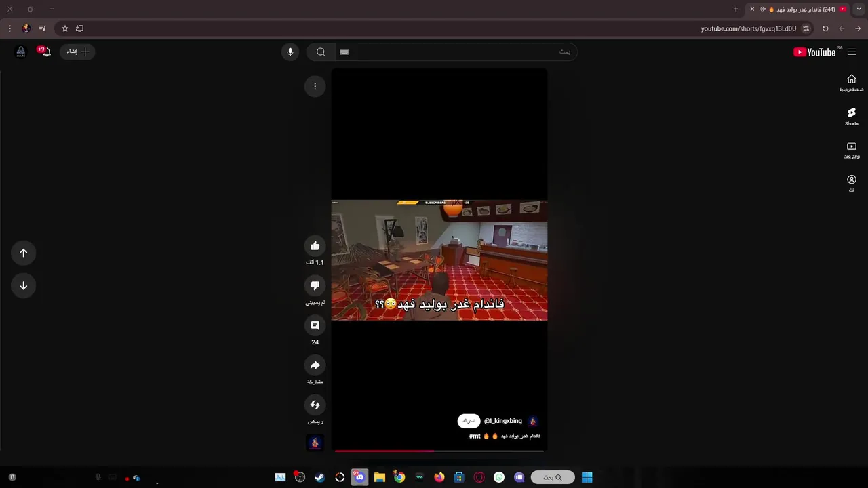The height and width of the screenshot is (488, 868).
Task: Open Windows Start menu
Action: (x=587, y=477)
